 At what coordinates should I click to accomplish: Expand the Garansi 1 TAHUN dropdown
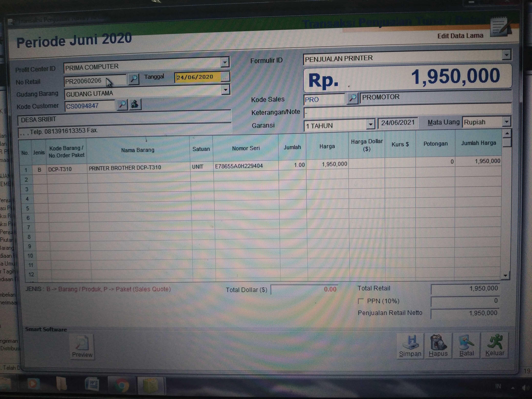tap(371, 125)
